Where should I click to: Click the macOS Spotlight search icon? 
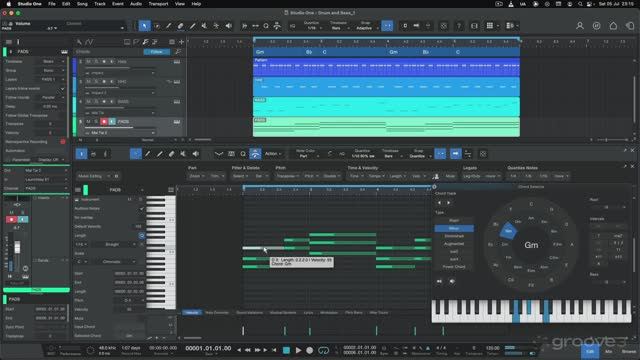coord(580,4)
